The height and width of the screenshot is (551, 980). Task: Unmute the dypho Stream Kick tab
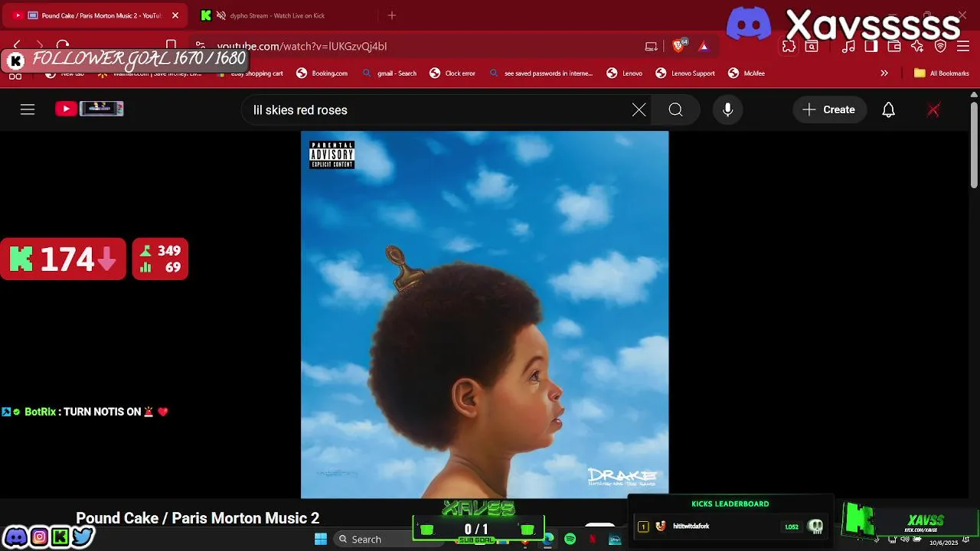220,15
